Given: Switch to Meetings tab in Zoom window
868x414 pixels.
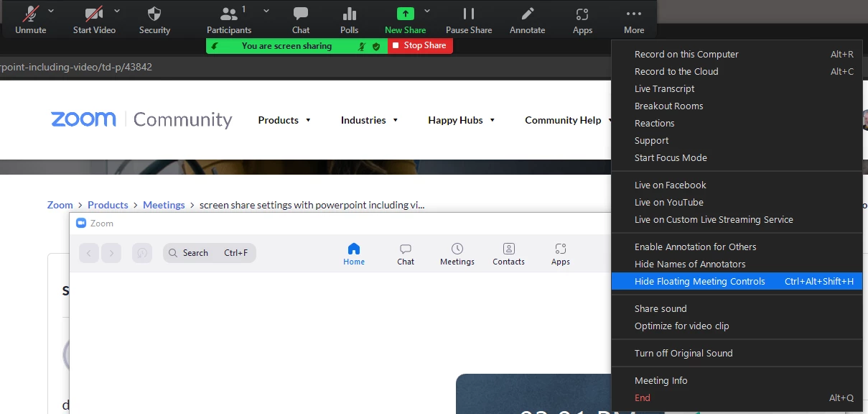Looking at the screenshot, I should coord(457,254).
